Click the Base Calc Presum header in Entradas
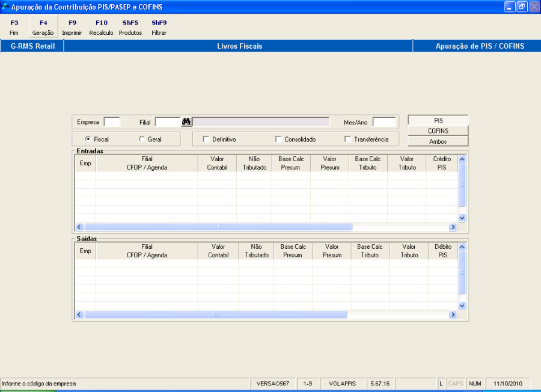 tap(291, 163)
